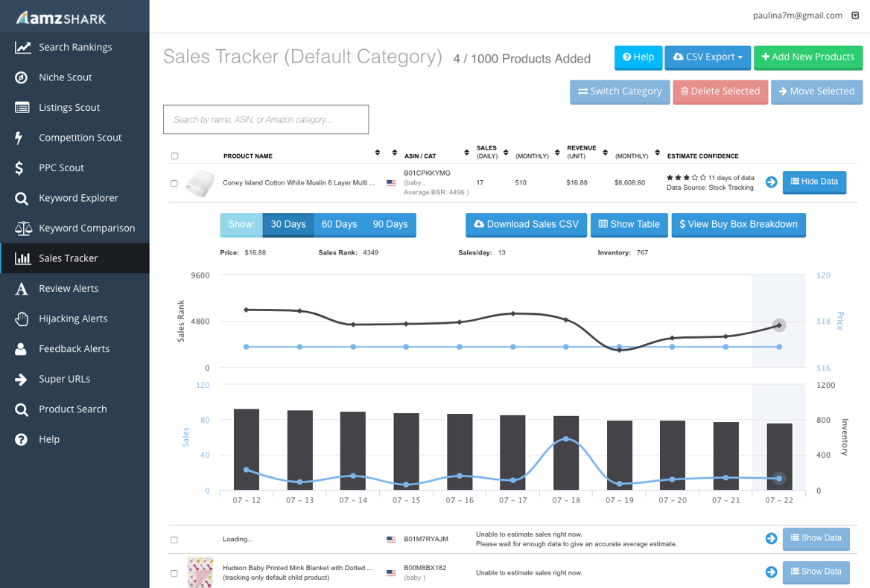Click the Add New Products button
This screenshot has height=588, width=870.
click(x=808, y=57)
